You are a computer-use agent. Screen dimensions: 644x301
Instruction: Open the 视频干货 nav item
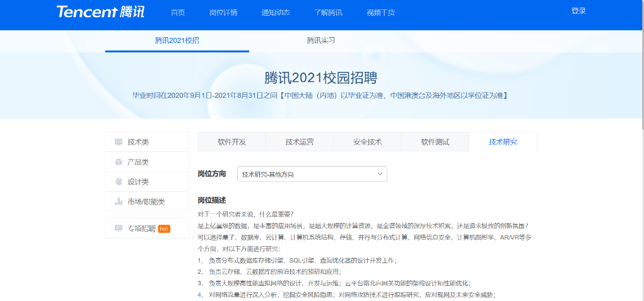point(381,13)
